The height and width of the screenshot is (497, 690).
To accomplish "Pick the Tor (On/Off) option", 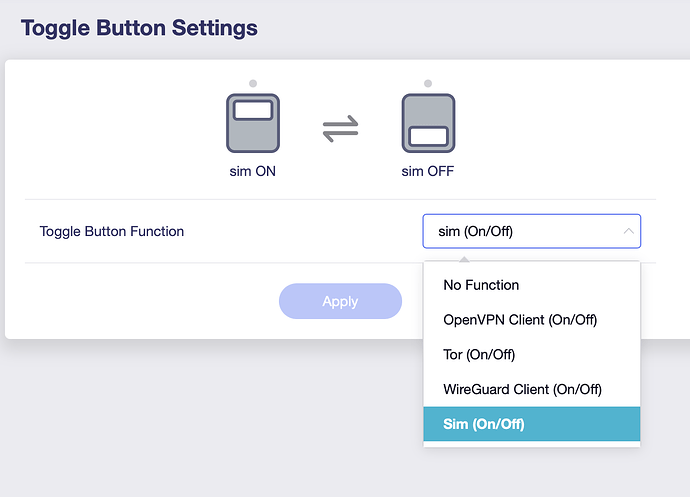I will [479, 354].
